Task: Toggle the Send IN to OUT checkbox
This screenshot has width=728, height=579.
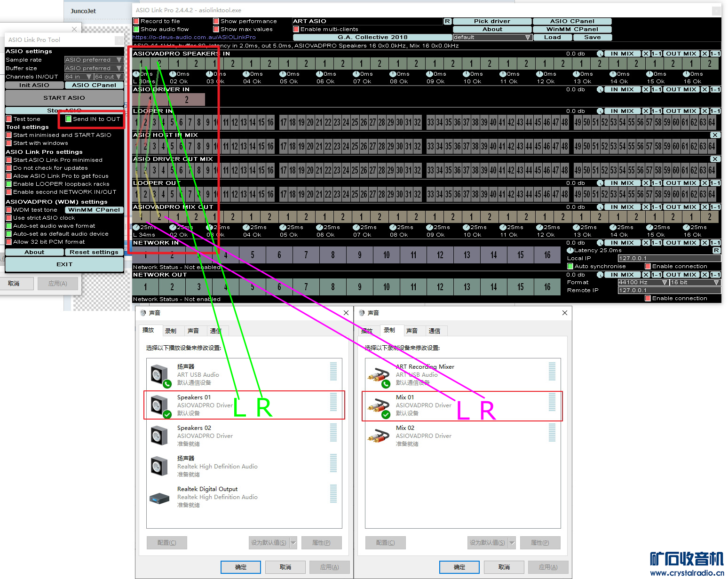Action: click(68, 119)
